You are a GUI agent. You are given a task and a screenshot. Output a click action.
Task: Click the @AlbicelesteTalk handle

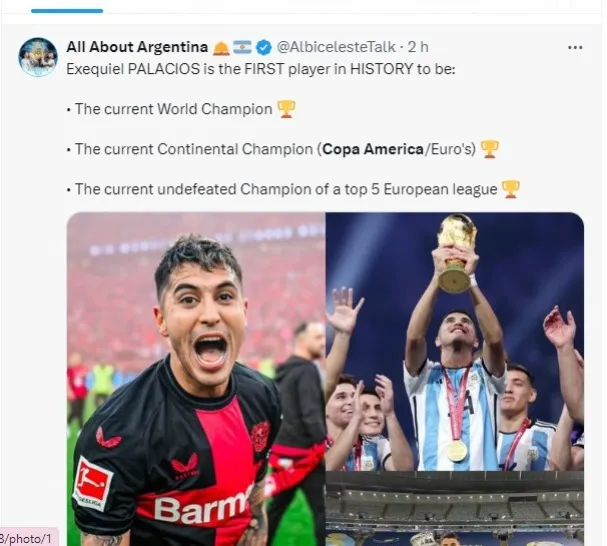[x=336, y=47]
